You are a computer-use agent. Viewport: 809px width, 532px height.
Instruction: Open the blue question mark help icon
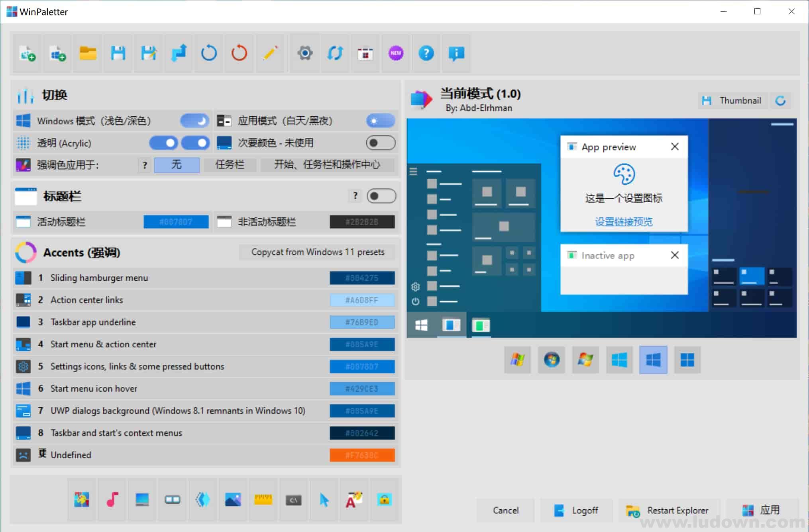pyautogui.click(x=426, y=53)
